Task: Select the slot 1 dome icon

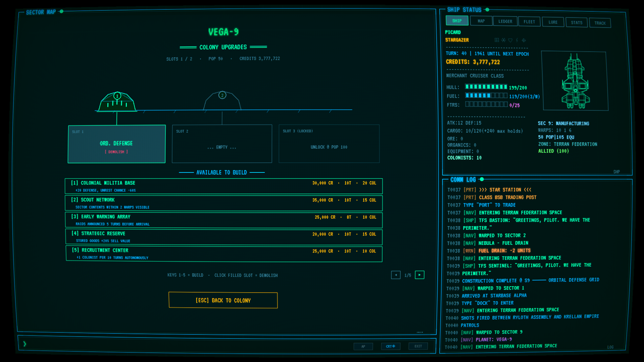Action: coord(117,101)
